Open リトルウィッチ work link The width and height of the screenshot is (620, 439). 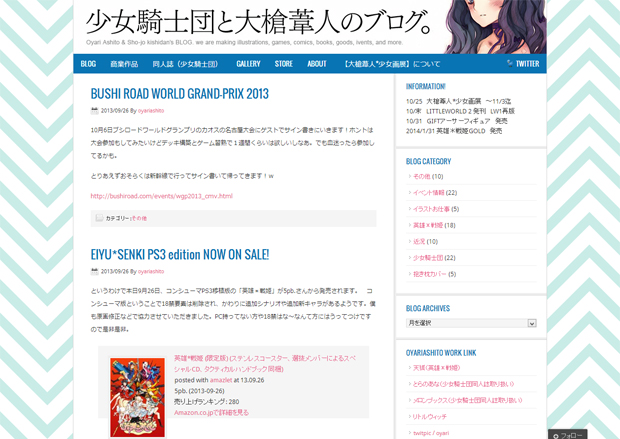click(x=429, y=416)
